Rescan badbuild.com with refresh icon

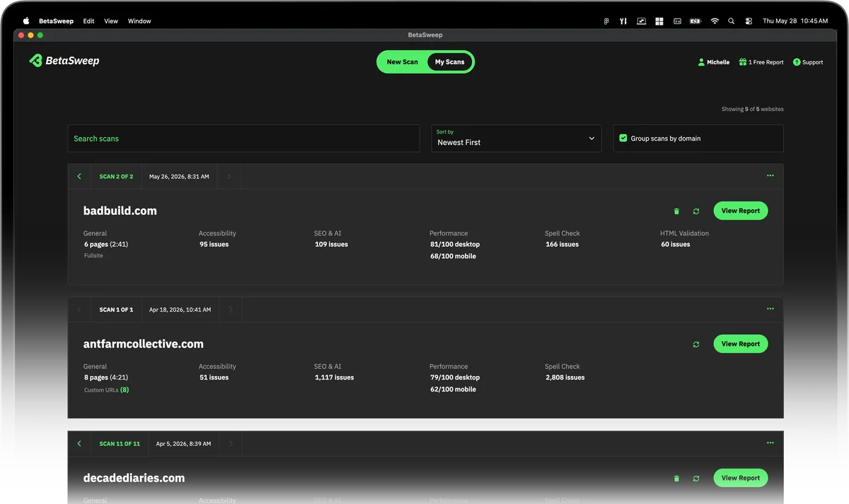pos(696,211)
